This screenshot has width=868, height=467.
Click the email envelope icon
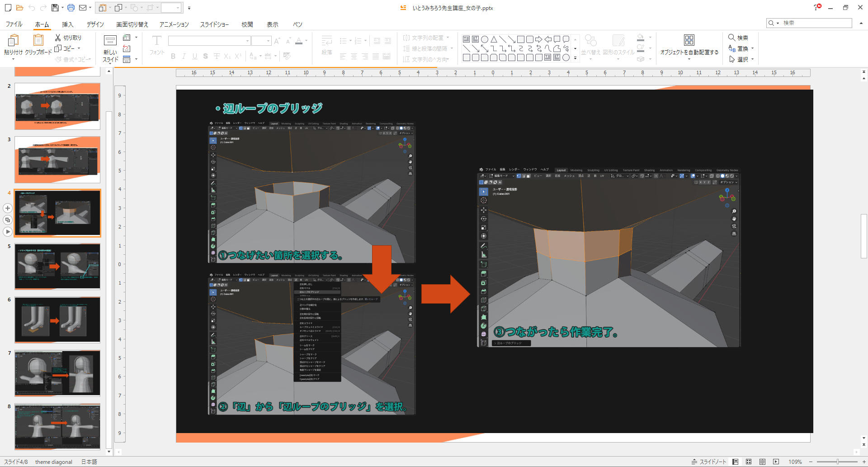click(83, 8)
